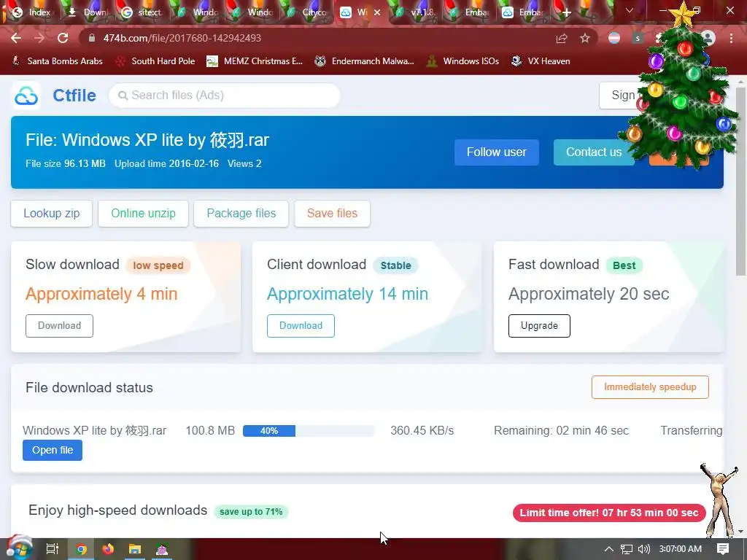Click the search magnifier icon in Ctfile
747x560 pixels.
[x=123, y=96]
